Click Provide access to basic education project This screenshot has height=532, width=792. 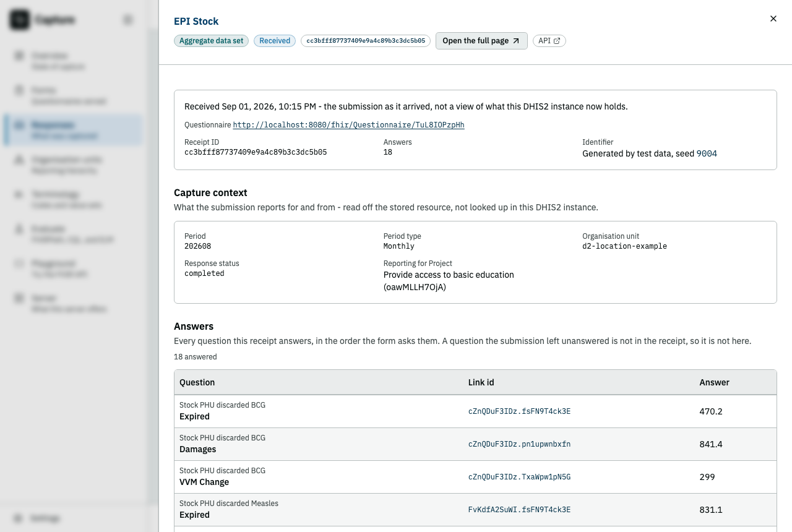click(x=449, y=281)
